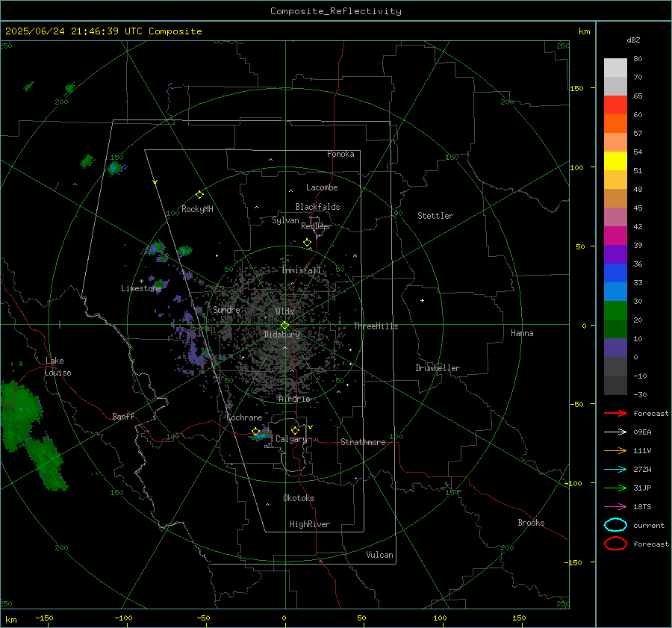Click the HighRiver city label
Image resolution: width=672 pixels, height=628 pixels.
(310, 524)
